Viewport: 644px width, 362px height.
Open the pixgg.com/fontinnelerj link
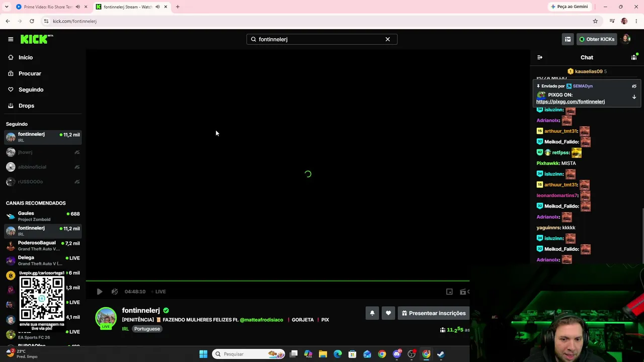pyautogui.click(x=571, y=102)
